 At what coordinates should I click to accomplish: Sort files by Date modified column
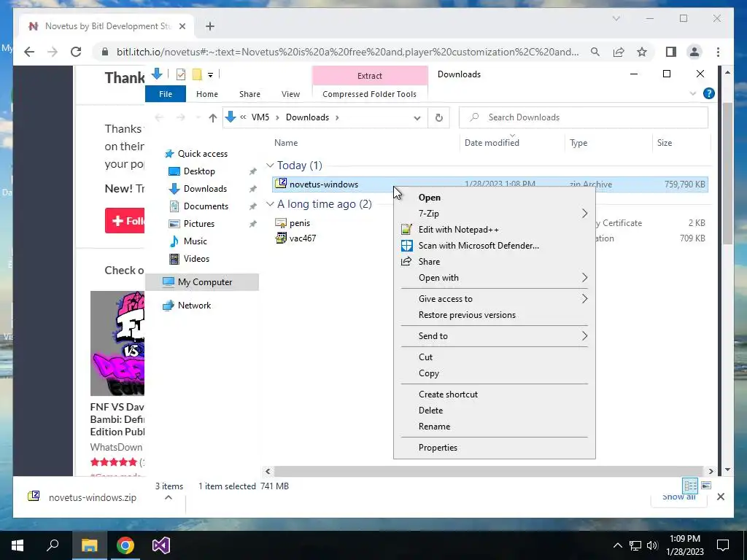[x=492, y=143]
